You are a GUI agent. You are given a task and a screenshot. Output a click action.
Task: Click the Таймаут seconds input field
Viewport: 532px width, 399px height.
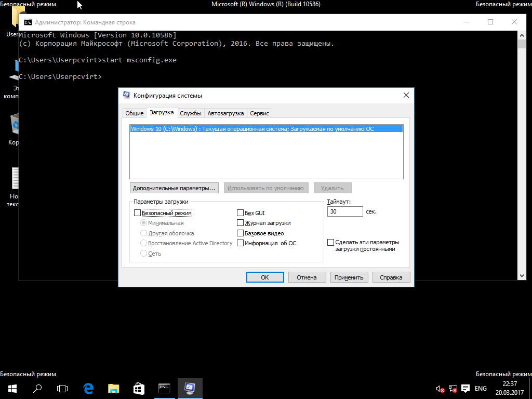coord(345,211)
